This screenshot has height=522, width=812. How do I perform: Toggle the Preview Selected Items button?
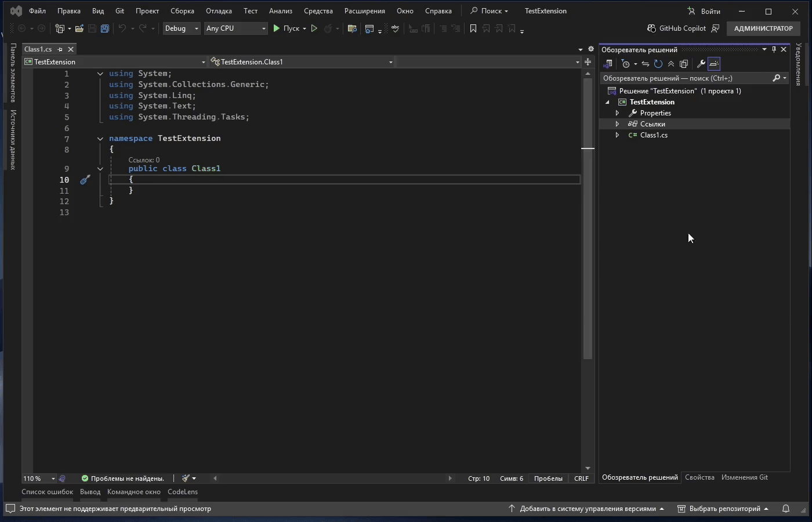click(x=714, y=64)
